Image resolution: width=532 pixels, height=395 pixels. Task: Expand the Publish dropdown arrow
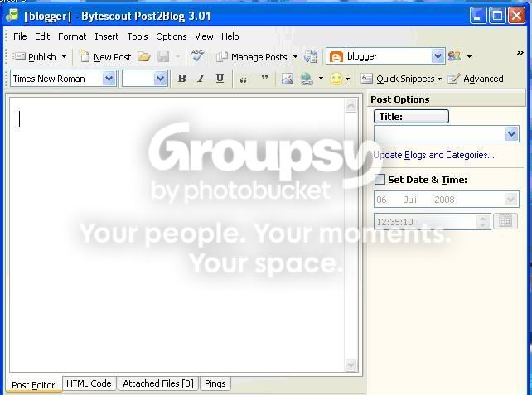click(64, 57)
